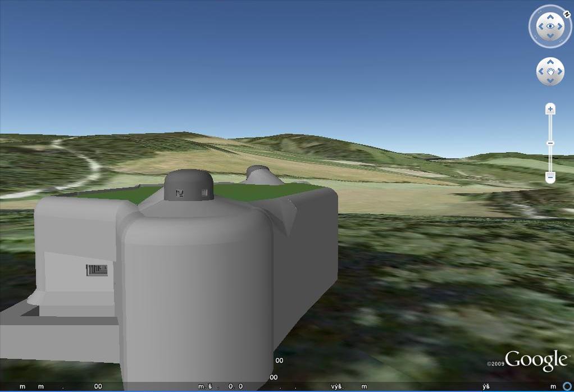Pan right using the hand joystick arrow
This screenshot has height=392, width=574.
click(x=560, y=71)
